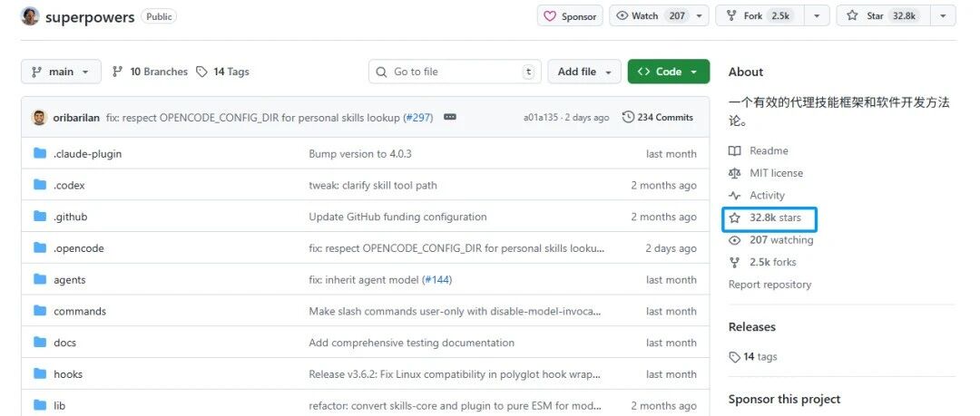Screen dimensions: 980x416
Task: Open the superpowers repository name link
Action: (89, 17)
